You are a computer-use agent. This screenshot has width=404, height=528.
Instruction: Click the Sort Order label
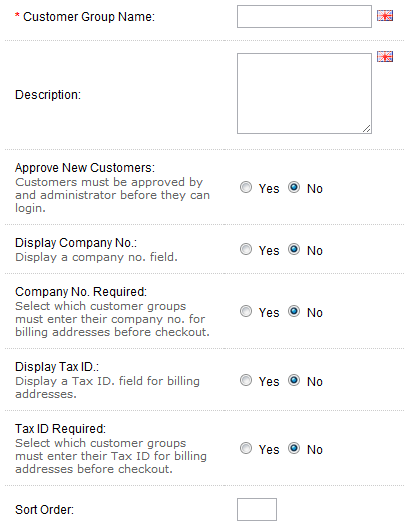pyautogui.click(x=44, y=510)
